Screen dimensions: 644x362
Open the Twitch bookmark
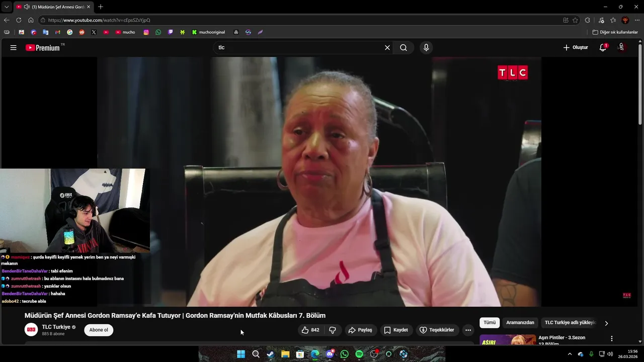click(x=171, y=32)
